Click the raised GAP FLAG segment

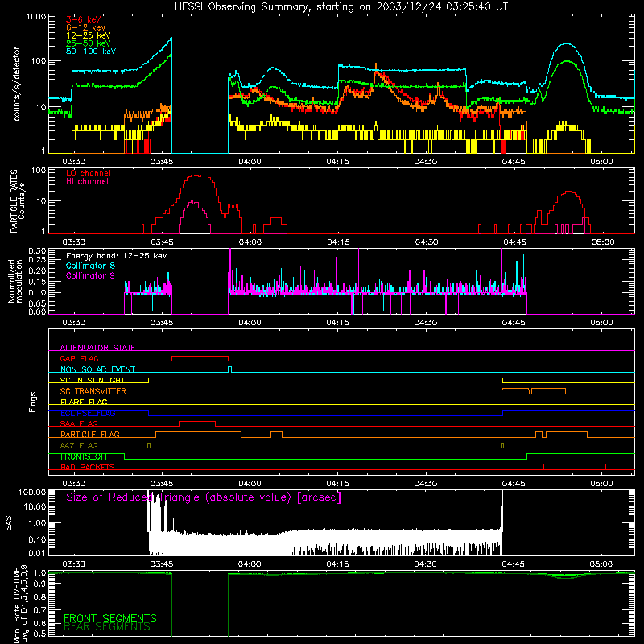click(x=200, y=357)
